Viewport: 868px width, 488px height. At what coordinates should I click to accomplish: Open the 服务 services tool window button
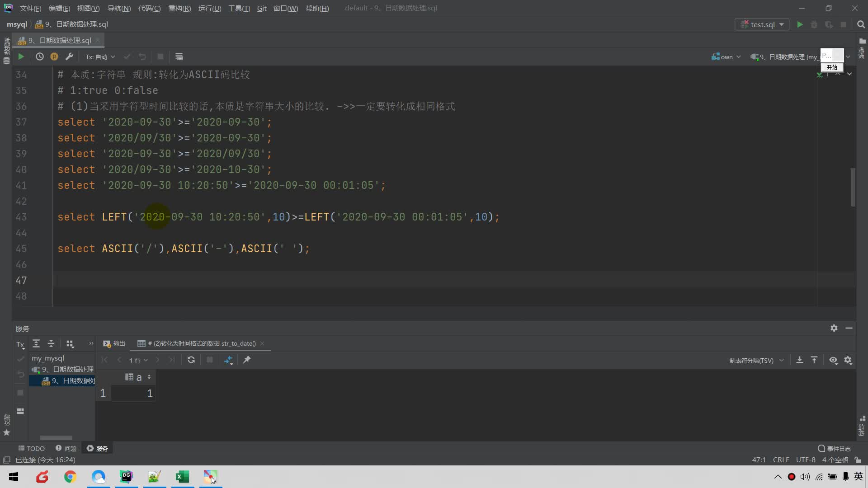point(97,448)
